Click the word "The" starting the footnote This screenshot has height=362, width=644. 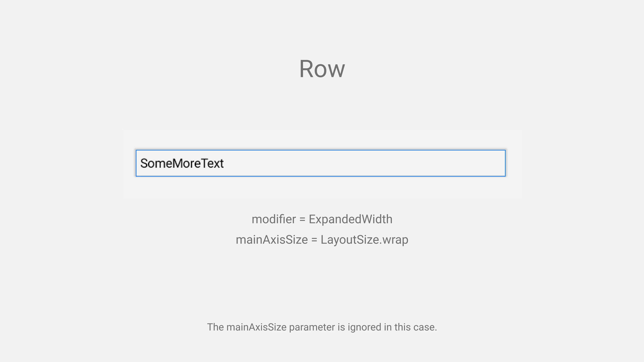coord(215,327)
